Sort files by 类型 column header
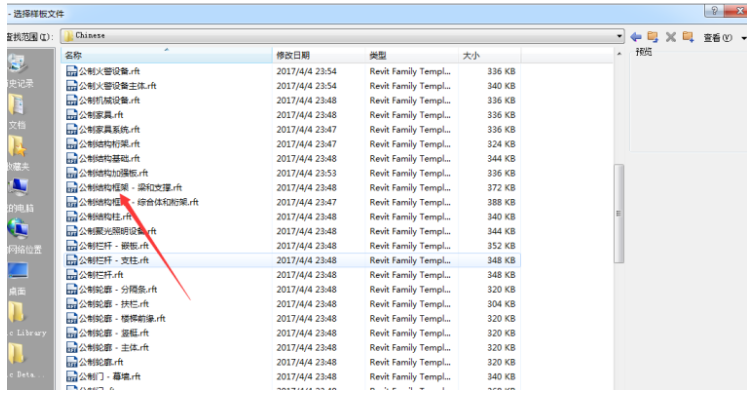The width and height of the screenshot is (754, 395). click(x=412, y=55)
